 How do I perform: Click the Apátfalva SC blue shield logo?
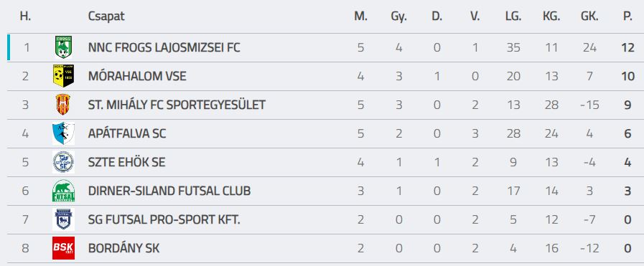[63, 133]
